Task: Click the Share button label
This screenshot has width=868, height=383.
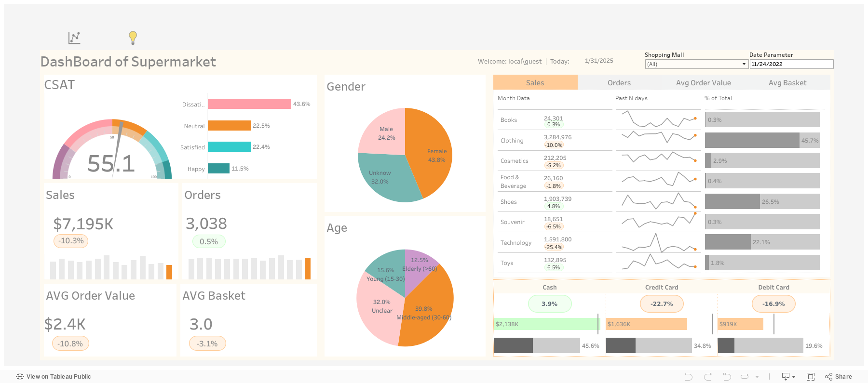Action: click(x=843, y=377)
